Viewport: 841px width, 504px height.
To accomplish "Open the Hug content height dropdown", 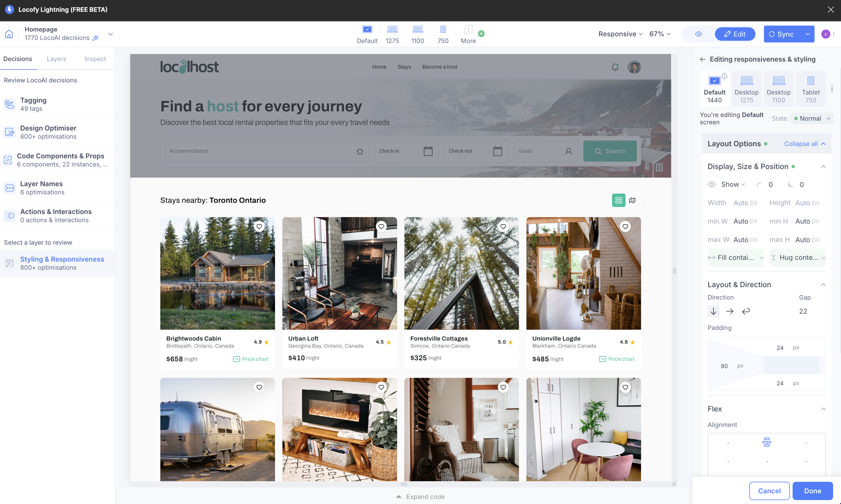I will pyautogui.click(x=797, y=258).
